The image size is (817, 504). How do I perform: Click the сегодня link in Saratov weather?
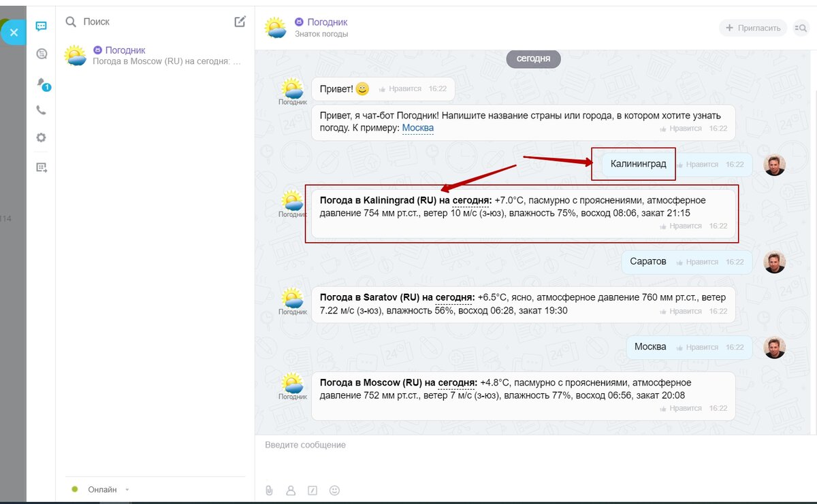coord(455,298)
